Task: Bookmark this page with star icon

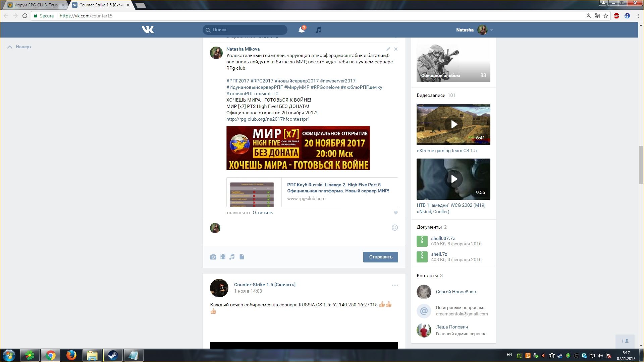Action: [x=606, y=16]
